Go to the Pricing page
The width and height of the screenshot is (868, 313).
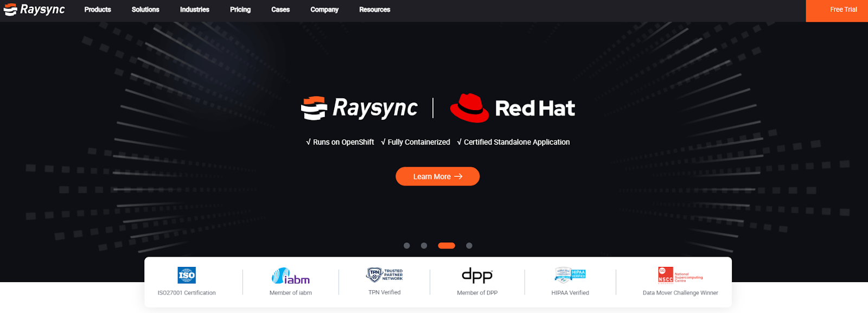click(240, 10)
